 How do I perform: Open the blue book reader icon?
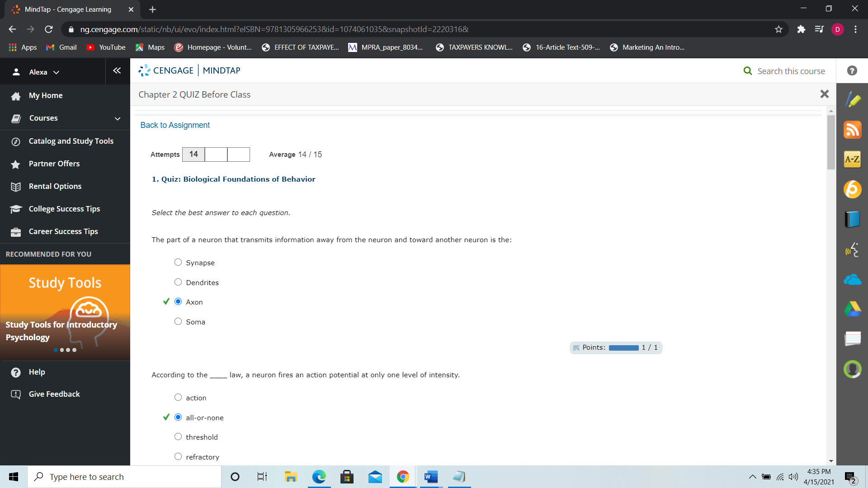coord(852,219)
